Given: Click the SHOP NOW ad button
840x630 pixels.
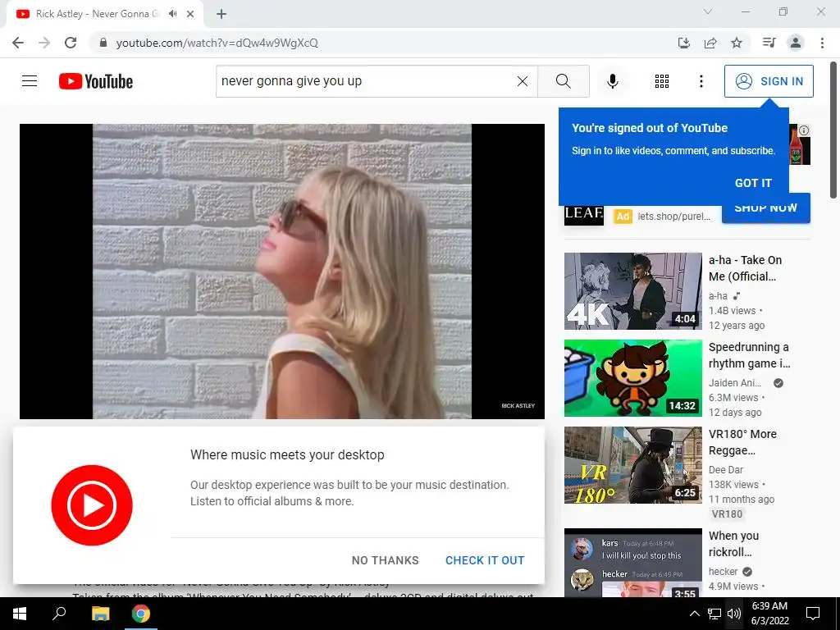Looking at the screenshot, I should [x=765, y=212].
